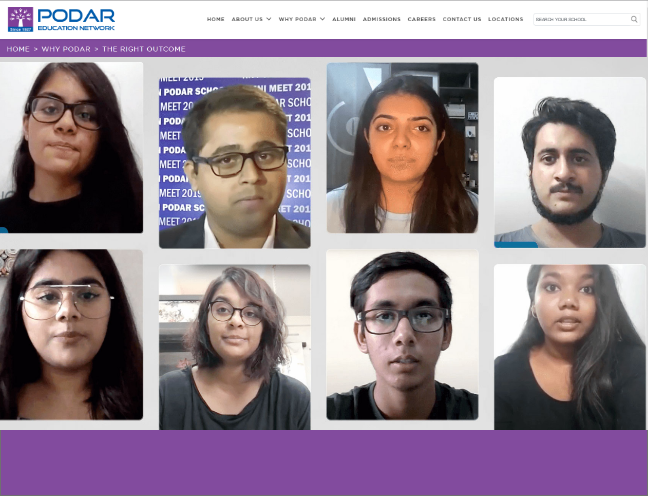This screenshot has height=496, width=648.
Task: Open thumbnail of woman with rimless glasses
Action: [x=71, y=334]
